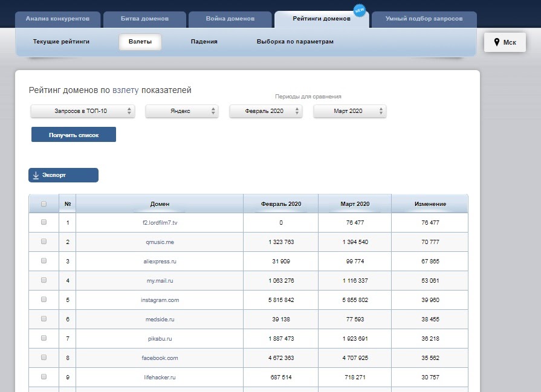Image resolution: width=541 pixels, height=392 pixels.
Task: Open the medside.ru domain link
Action: point(160,320)
